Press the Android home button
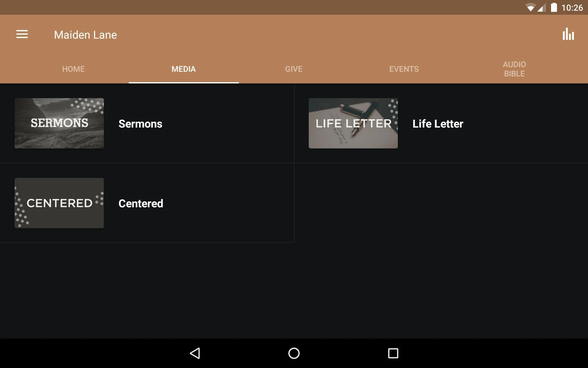 click(x=294, y=352)
